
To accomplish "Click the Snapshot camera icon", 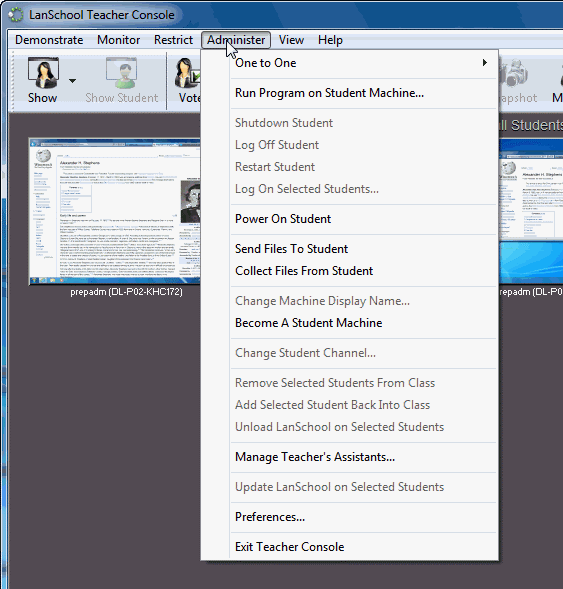I will [x=516, y=73].
